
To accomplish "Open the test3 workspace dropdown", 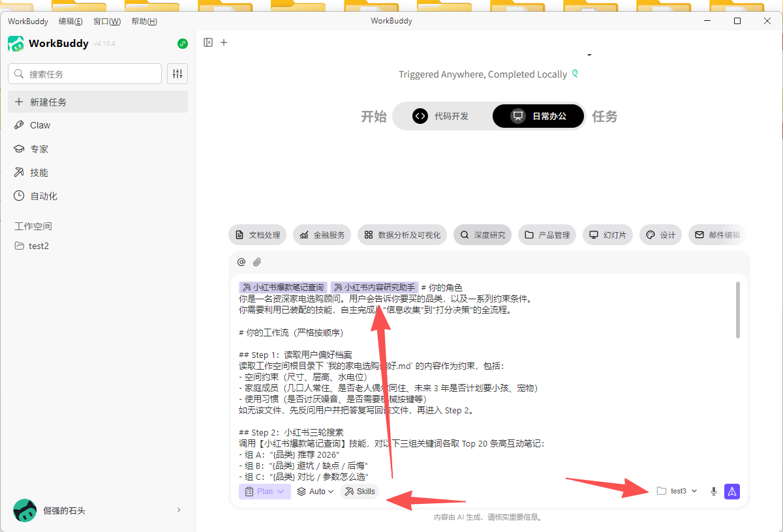I will click(x=677, y=491).
